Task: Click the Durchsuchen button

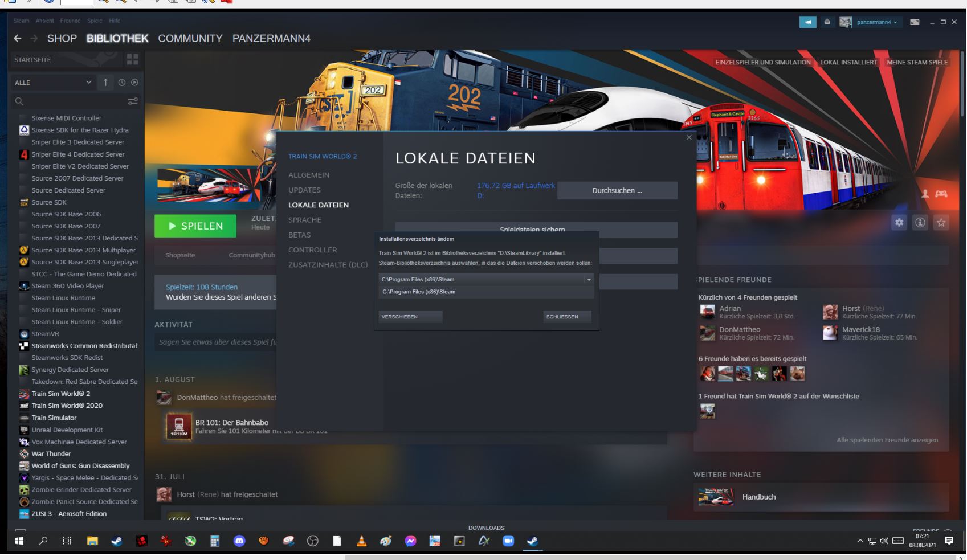Action: (x=617, y=190)
